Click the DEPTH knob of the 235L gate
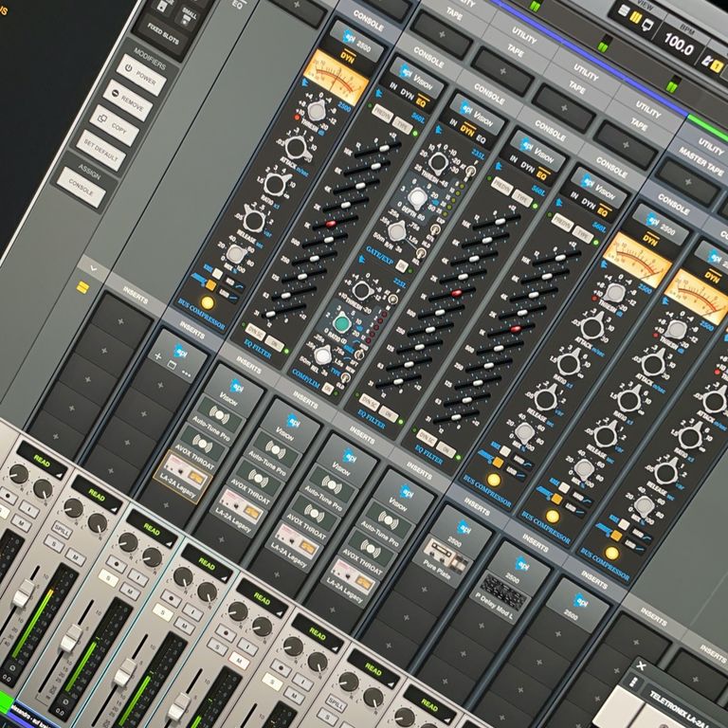 [x=417, y=197]
